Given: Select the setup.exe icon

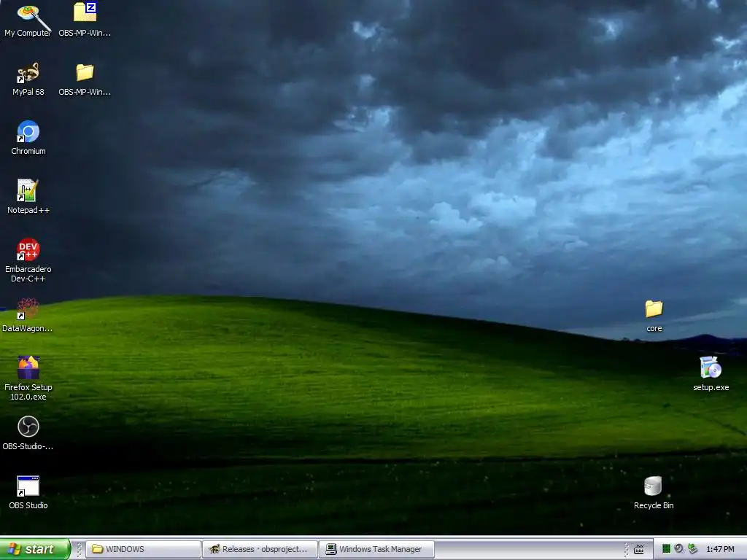Looking at the screenshot, I should (711, 367).
